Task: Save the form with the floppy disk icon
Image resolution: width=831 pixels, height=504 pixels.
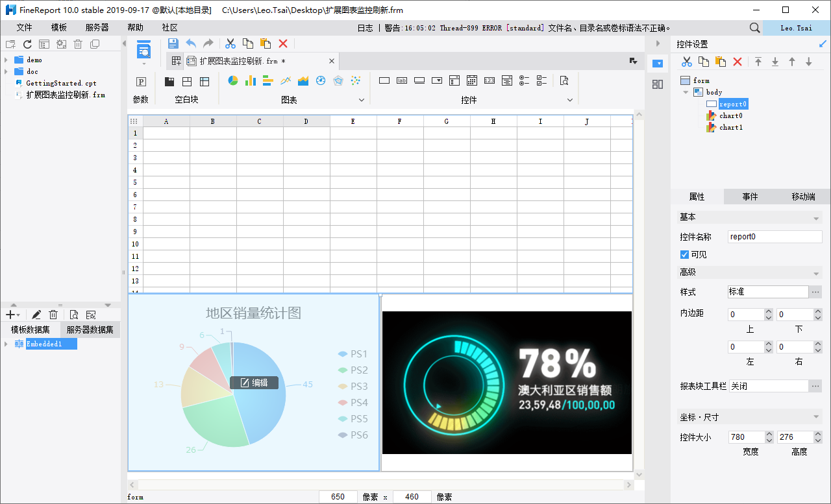Action: point(173,43)
